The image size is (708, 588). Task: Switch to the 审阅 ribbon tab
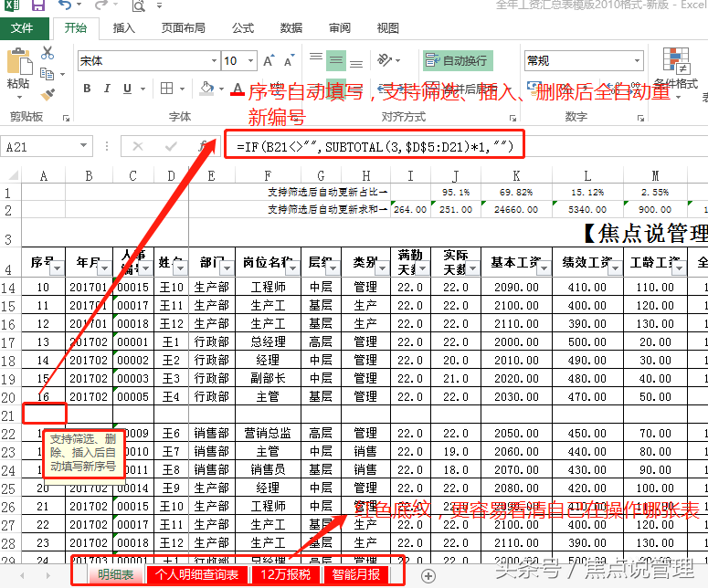tap(340, 28)
